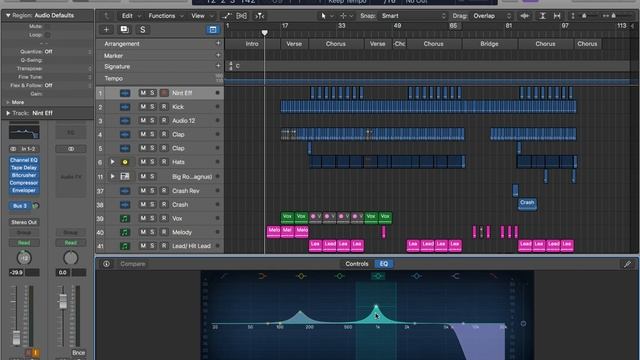Click the pan knob on Nint Eff channel

(24, 258)
